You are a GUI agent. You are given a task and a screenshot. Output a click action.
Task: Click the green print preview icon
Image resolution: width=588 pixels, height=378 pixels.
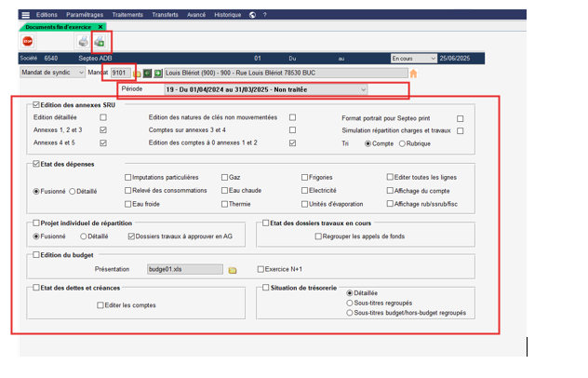[x=100, y=42]
